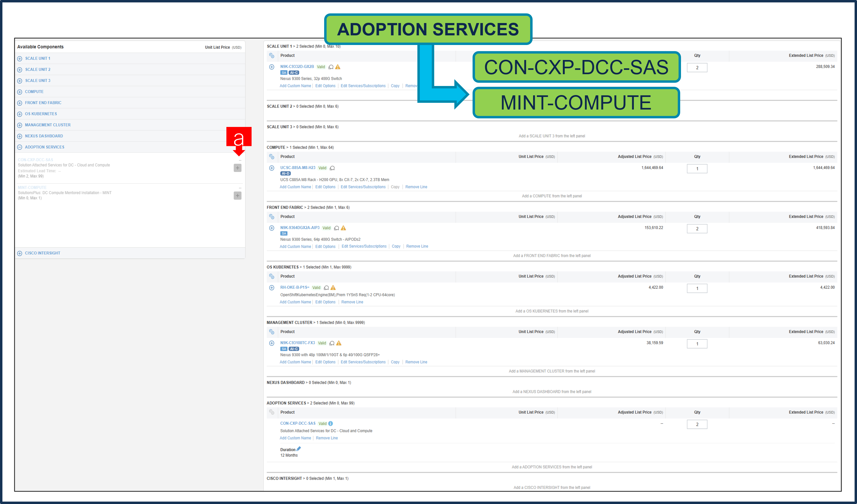Click the plus button to add MINT-COMPUTE

[237, 195]
